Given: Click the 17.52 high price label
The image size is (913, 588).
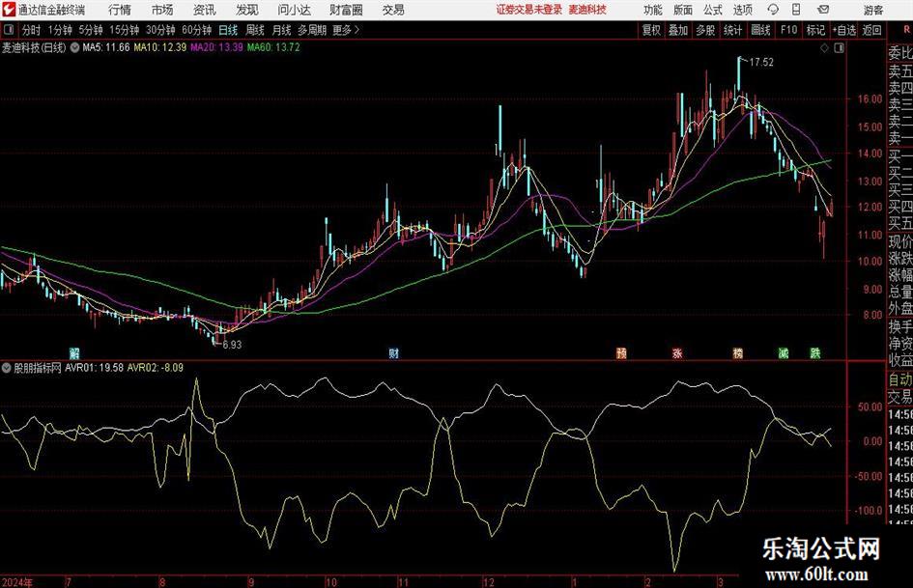Looking at the screenshot, I should click(x=761, y=63).
